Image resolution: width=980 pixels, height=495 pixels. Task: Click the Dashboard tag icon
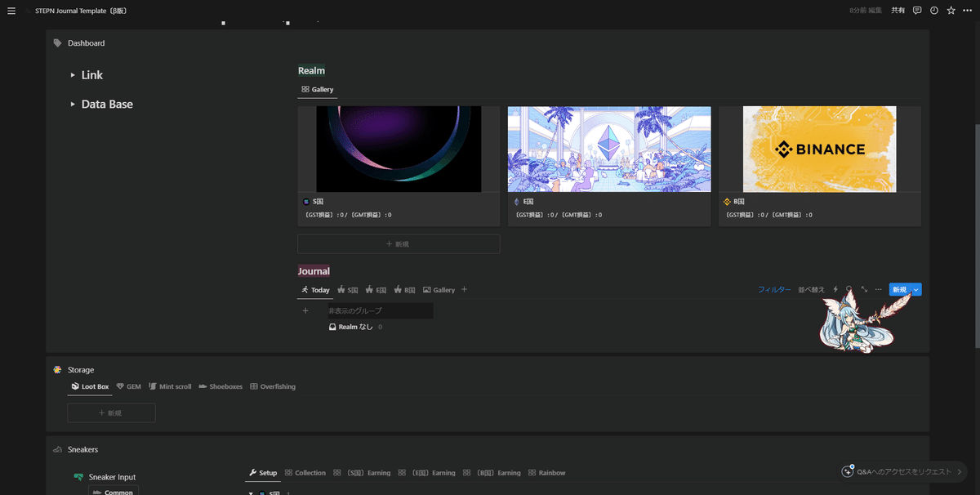(57, 43)
